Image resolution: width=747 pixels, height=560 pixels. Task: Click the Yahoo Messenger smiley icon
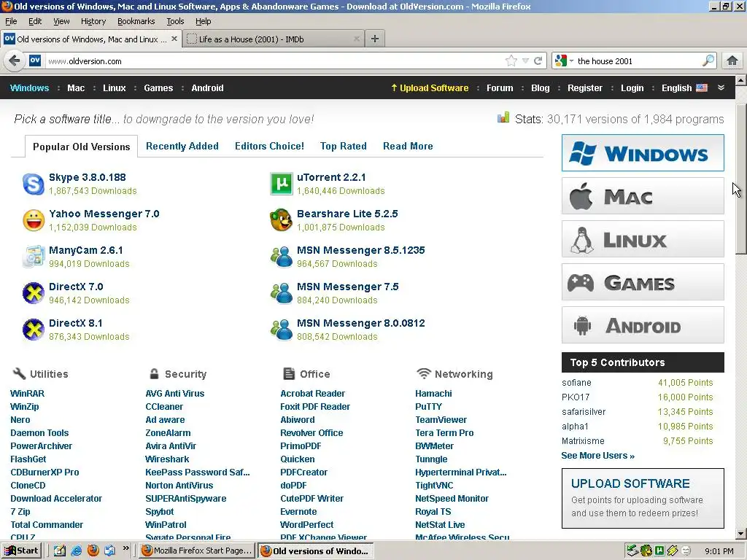pos(34,220)
